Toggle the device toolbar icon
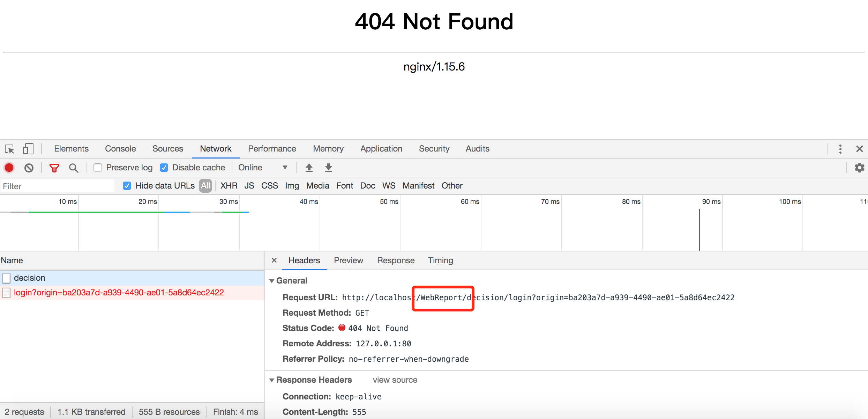Screen dimensions: 868x419 point(28,149)
